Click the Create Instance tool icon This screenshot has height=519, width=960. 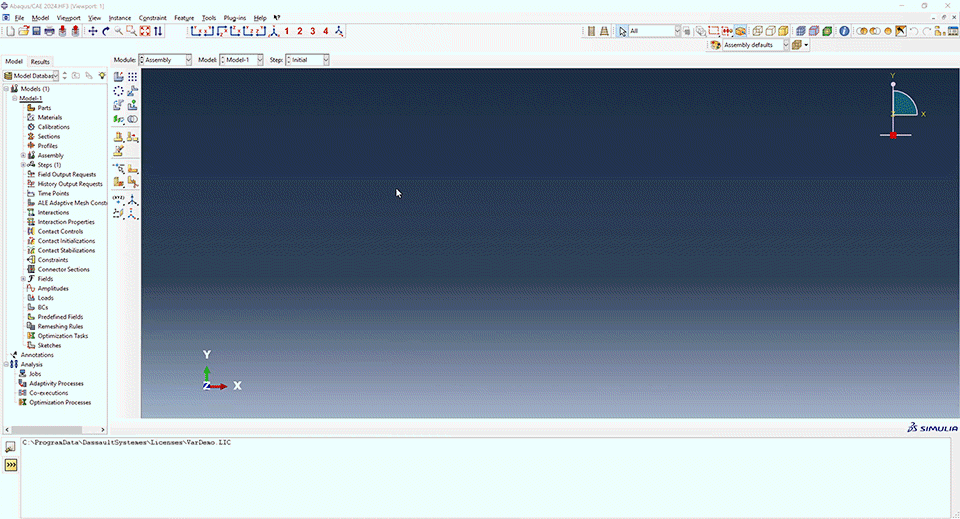click(x=119, y=77)
